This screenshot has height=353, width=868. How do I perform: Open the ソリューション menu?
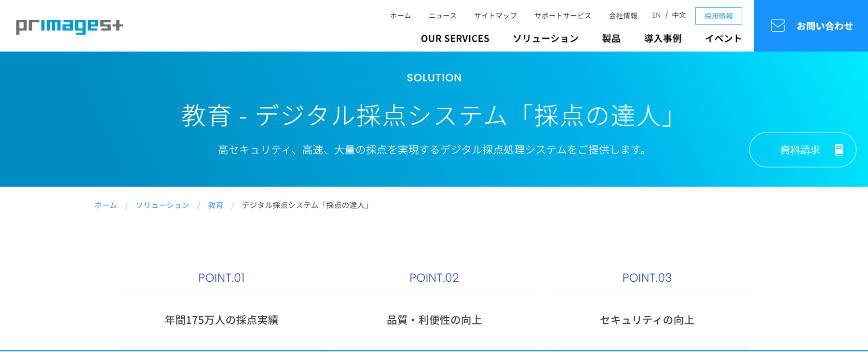click(x=545, y=39)
